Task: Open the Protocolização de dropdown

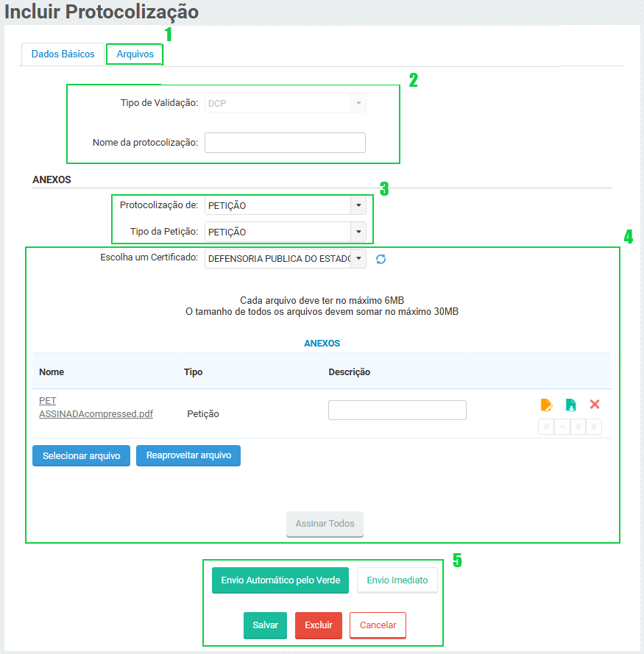Action: point(358,205)
